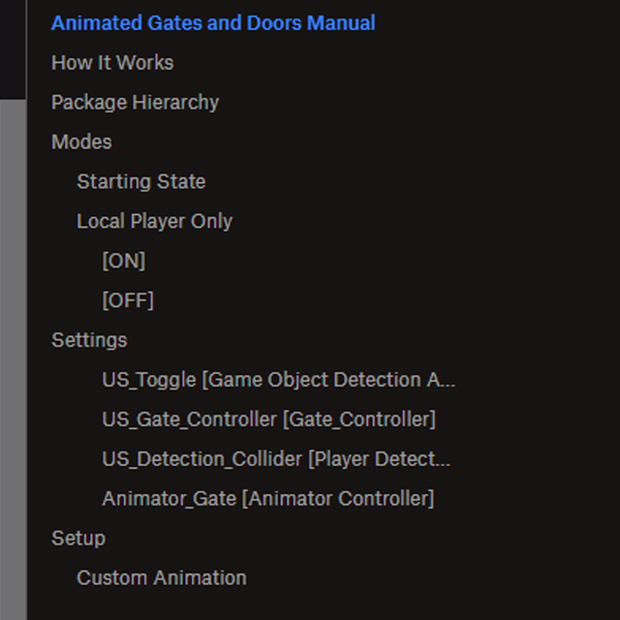The width and height of the screenshot is (620, 620).
Task: Open the US_Toggle Game Object Detection entry
Action: coord(279,380)
